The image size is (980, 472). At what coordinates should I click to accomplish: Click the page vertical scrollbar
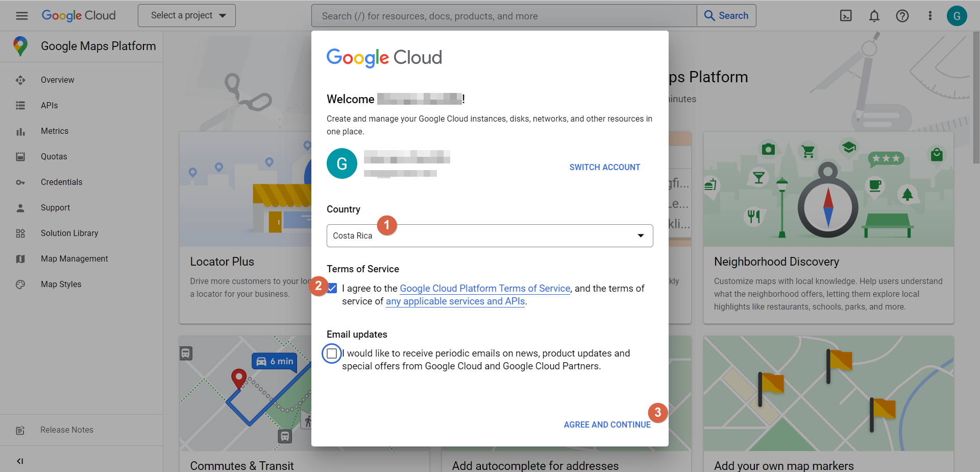(976, 97)
